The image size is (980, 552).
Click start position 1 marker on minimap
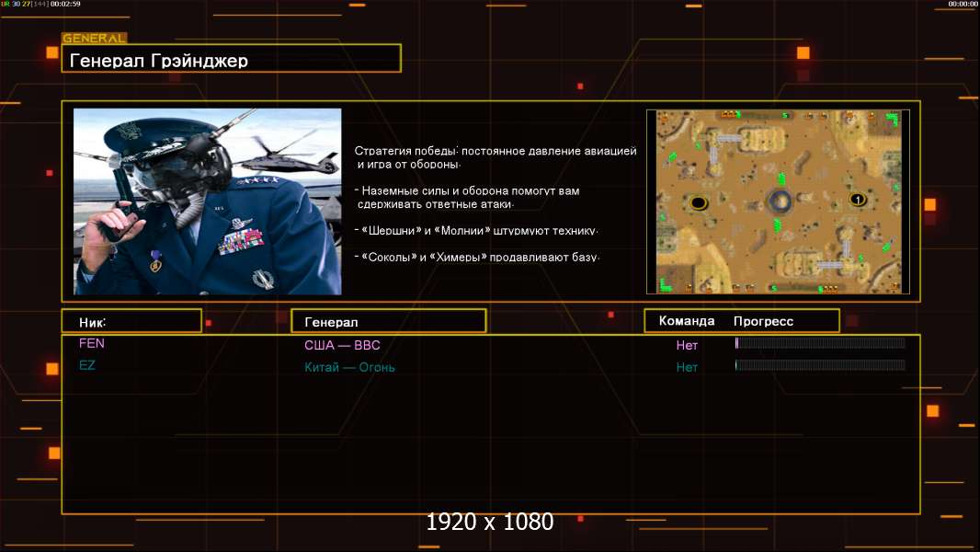[857, 200]
